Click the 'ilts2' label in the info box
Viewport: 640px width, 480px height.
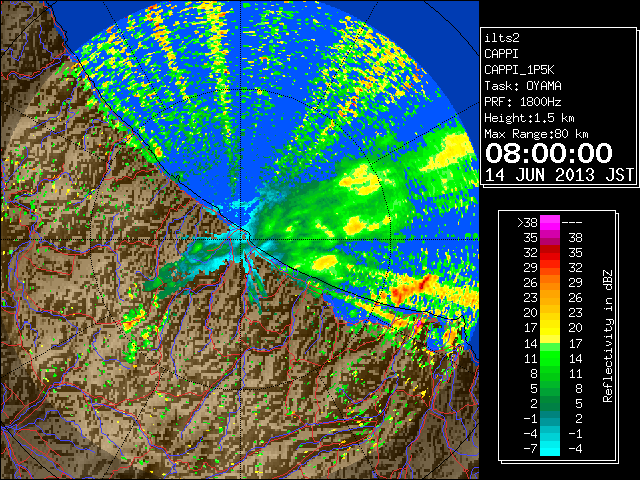coord(502,38)
